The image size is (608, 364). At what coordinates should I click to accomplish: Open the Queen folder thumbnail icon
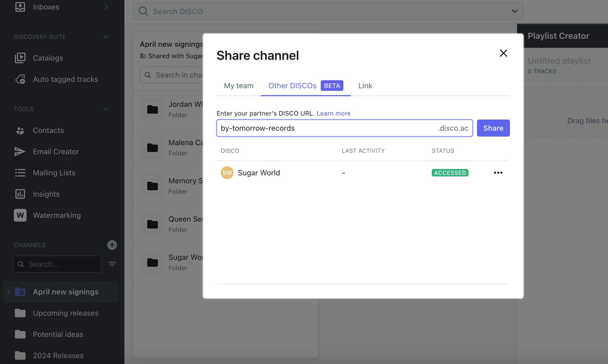click(x=152, y=224)
